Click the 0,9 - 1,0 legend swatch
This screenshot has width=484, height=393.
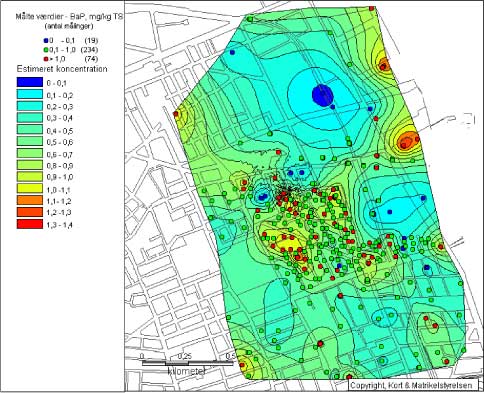click(30, 176)
